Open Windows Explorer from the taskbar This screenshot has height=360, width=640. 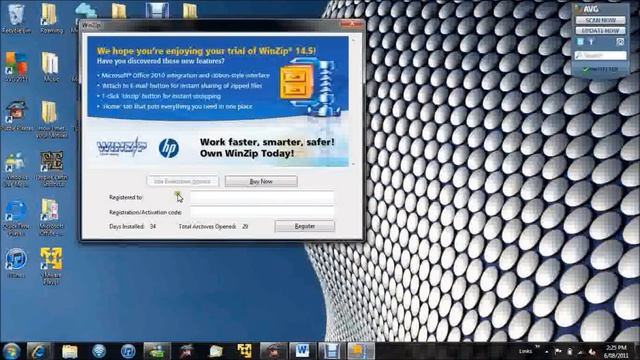pos(70,351)
